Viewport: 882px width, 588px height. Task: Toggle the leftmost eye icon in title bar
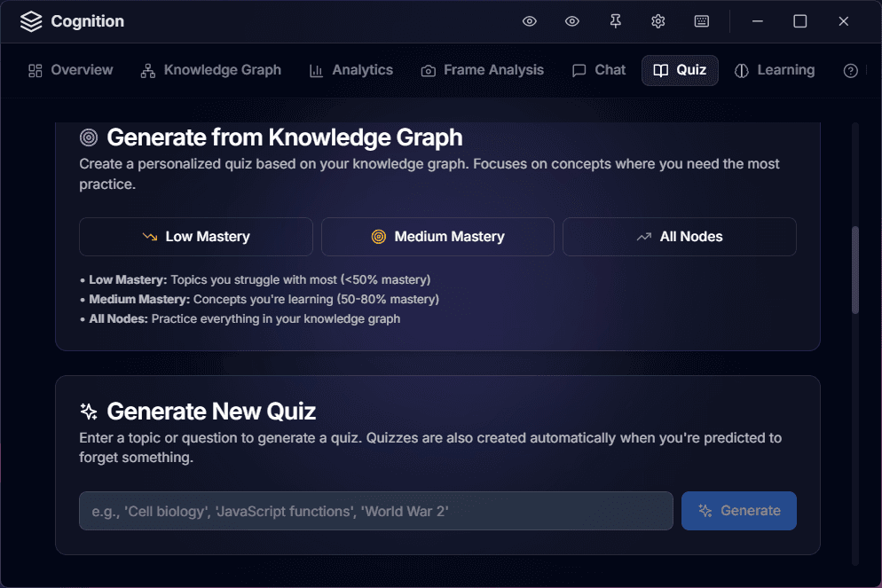[x=530, y=21]
